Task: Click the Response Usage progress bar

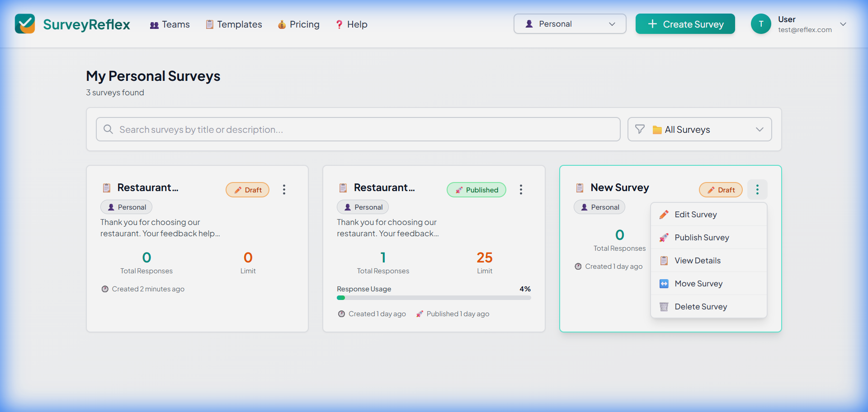Action: click(434, 298)
